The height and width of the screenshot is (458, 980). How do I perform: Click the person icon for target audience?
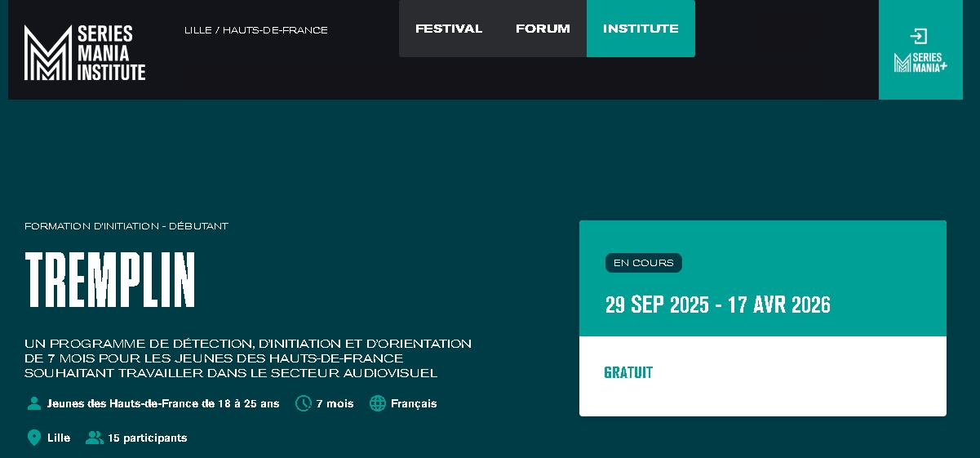[x=34, y=403]
